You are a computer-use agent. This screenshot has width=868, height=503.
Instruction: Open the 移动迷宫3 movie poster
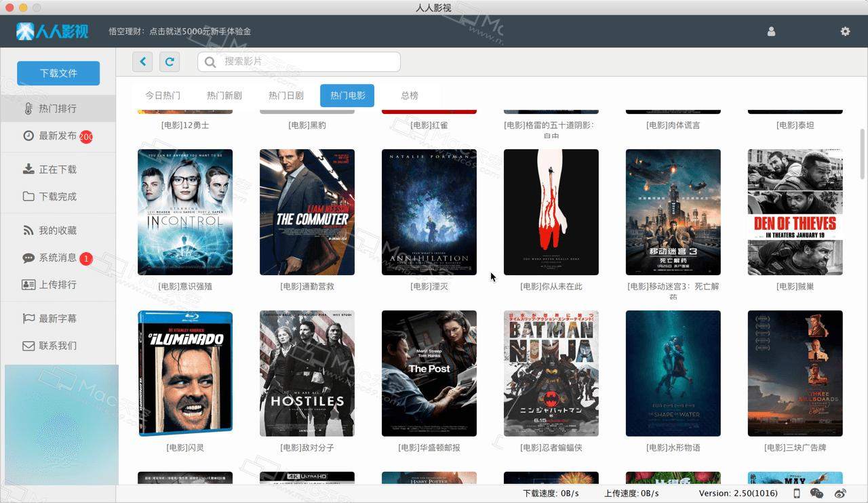[673, 212]
